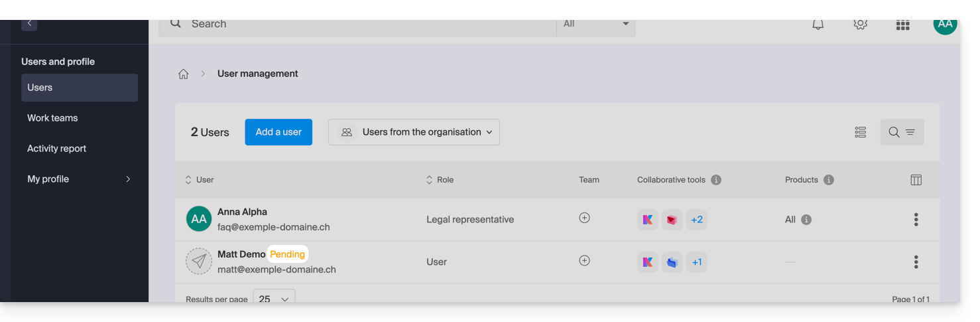Show Collaborative tools info tooltip
980x322 pixels.
(x=716, y=180)
